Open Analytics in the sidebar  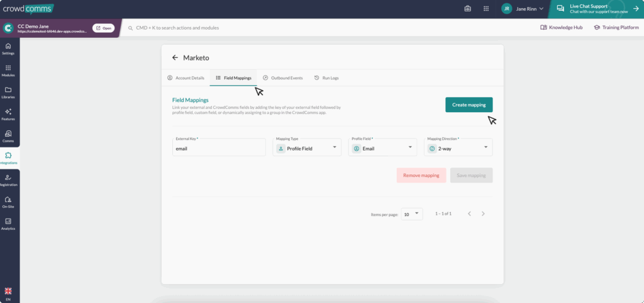tap(8, 224)
